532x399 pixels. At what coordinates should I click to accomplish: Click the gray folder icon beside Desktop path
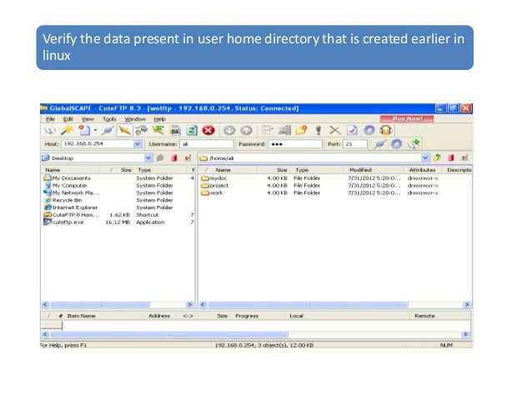(160, 158)
